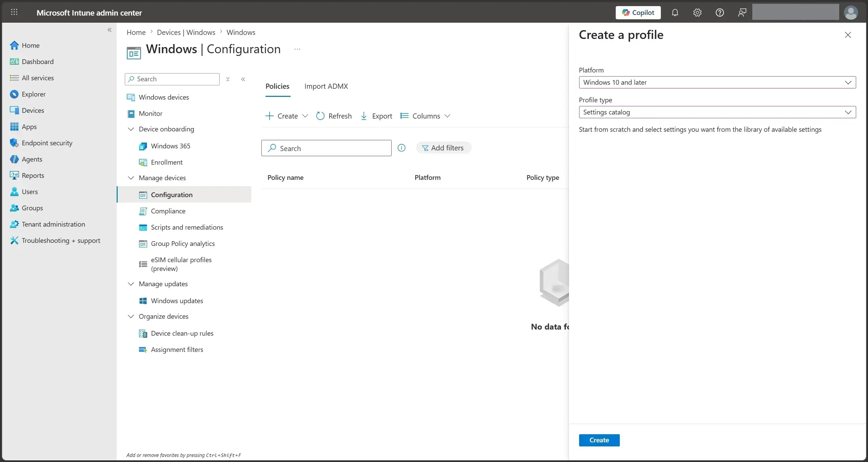Open Device clean-up rules

pyautogui.click(x=182, y=333)
